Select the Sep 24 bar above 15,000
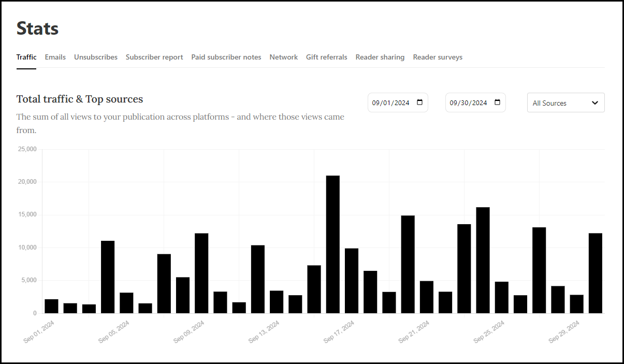 coord(483,260)
